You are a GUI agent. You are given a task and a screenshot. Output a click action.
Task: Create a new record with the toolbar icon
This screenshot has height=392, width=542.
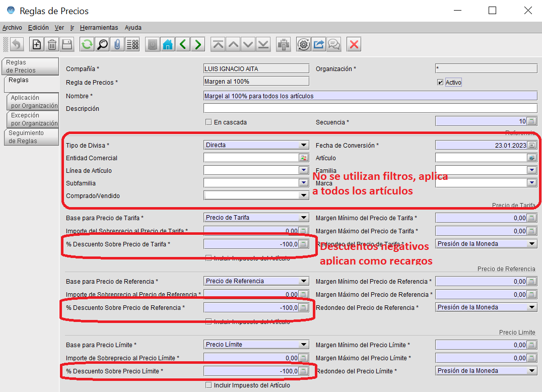click(37, 44)
